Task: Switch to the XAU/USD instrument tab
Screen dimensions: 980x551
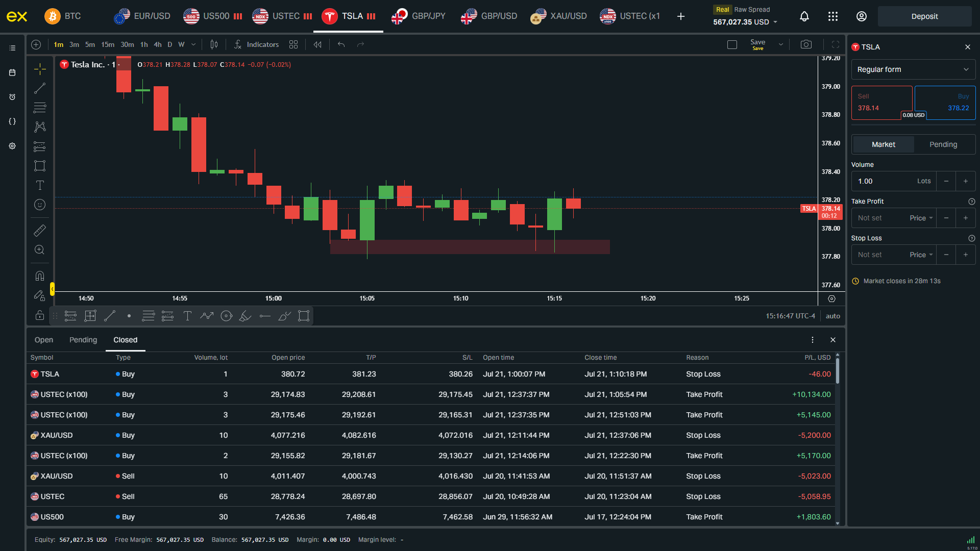Action: [x=559, y=16]
